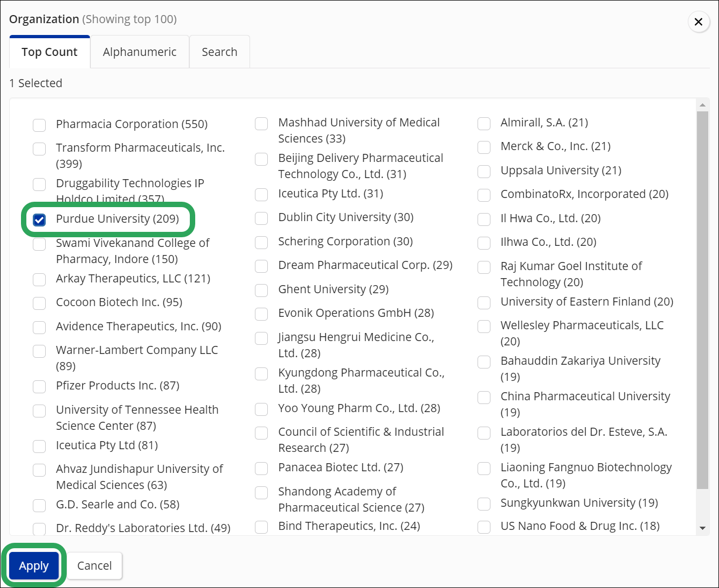Check Uppsala University (21) checkbox
The image size is (719, 588).
pyautogui.click(x=484, y=171)
